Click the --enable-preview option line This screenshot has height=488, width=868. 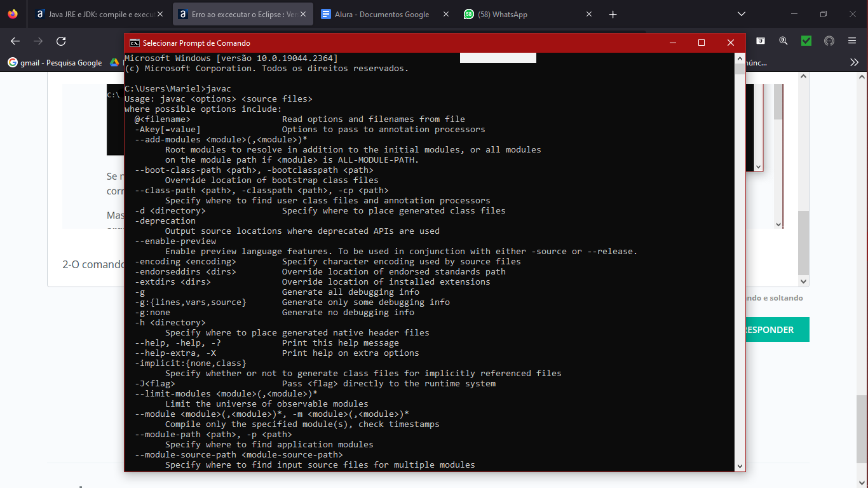pos(175,241)
